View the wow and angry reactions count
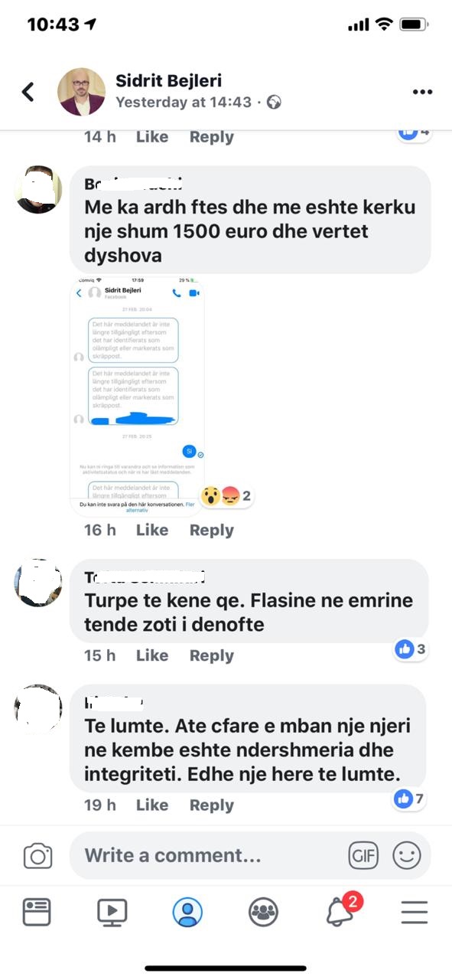Screen dimensions: 452x980 pyautogui.click(x=226, y=496)
